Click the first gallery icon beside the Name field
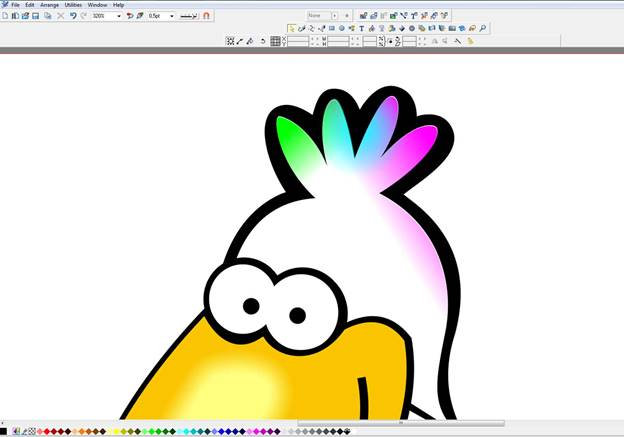Screen dimensions: 624x437 (x=363, y=16)
